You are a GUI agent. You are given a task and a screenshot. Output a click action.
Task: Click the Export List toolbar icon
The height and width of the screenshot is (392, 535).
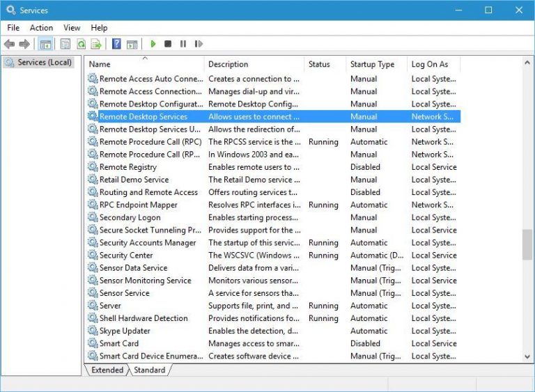coord(96,44)
